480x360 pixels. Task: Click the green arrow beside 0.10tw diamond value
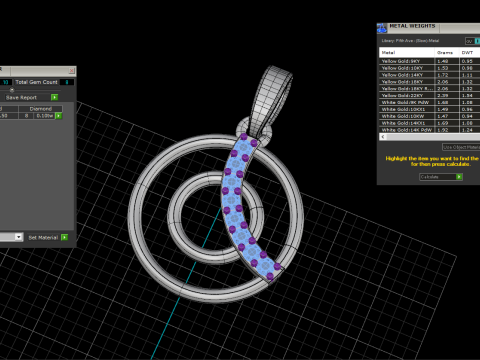pyautogui.click(x=59, y=116)
